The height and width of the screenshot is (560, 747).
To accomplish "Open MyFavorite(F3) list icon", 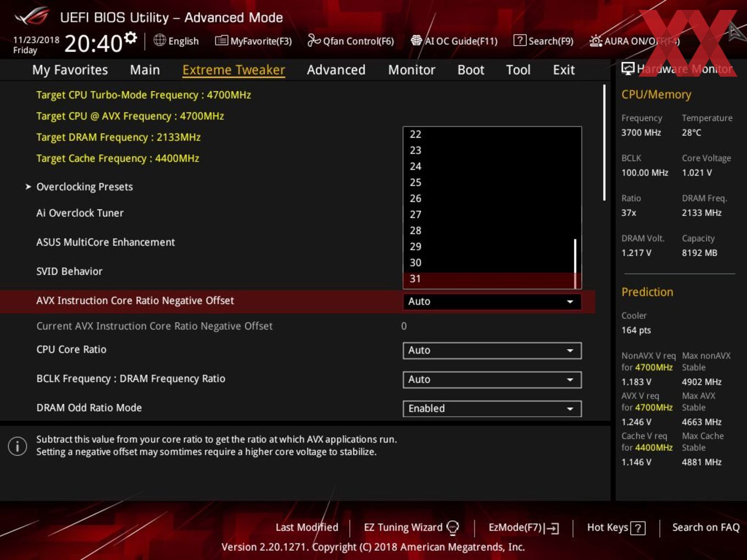I will click(221, 41).
